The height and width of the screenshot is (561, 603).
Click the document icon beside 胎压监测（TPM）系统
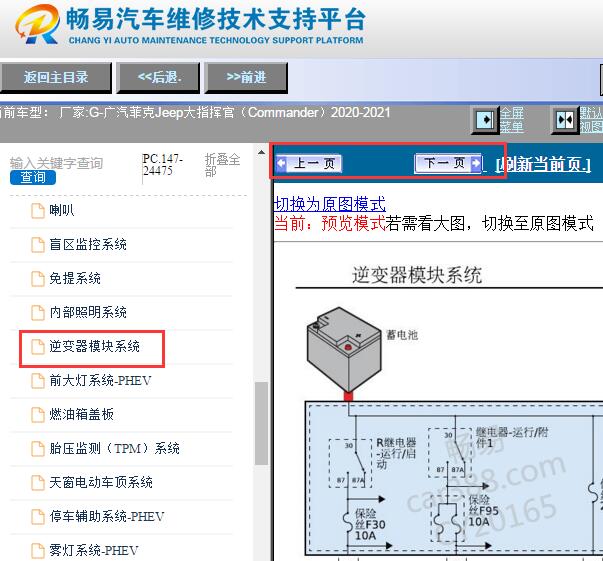pyautogui.click(x=38, y=448)
